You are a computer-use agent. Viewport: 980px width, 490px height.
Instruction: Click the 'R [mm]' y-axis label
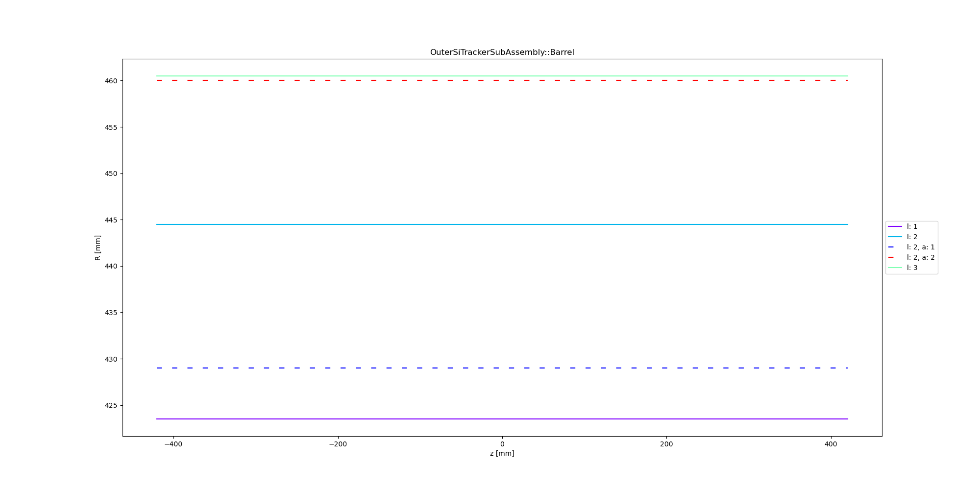pos(98,247)
